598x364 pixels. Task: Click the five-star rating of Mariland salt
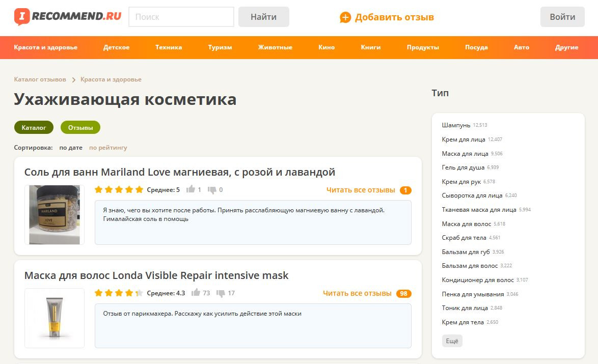119,190
